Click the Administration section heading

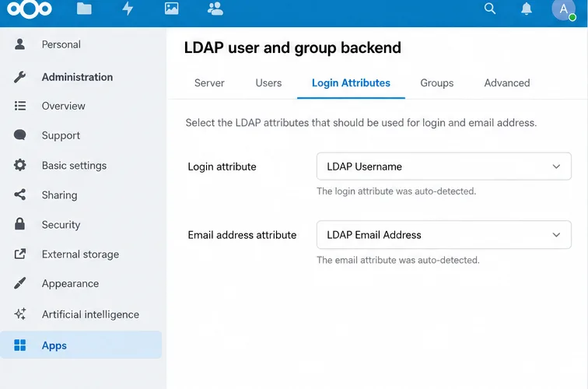pyautogui.click(x=77, y=77)
